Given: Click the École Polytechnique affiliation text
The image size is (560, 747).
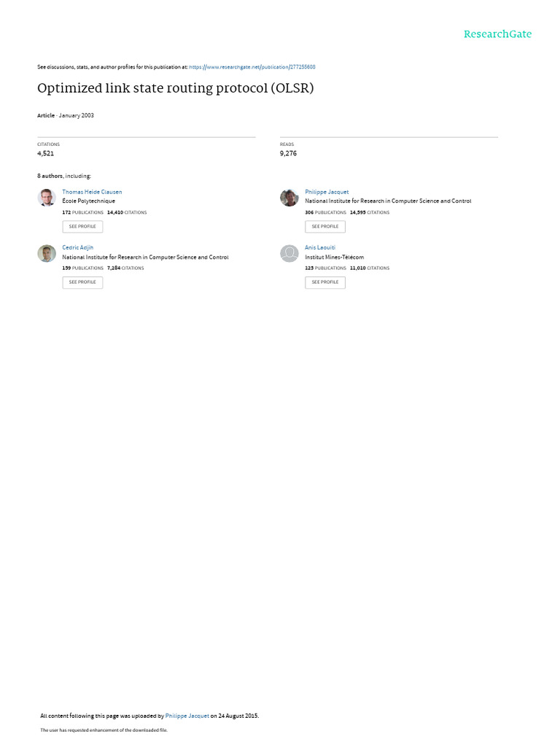Looking at the screenshot, I should (x=88, y=201).
